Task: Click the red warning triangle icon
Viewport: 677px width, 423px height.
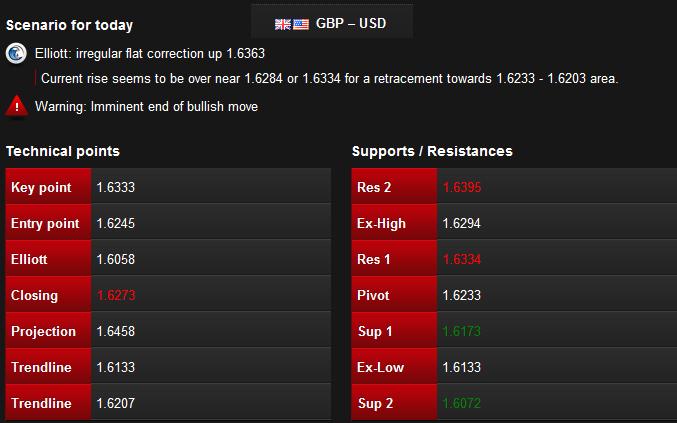Action: click(x=16, y=106)
